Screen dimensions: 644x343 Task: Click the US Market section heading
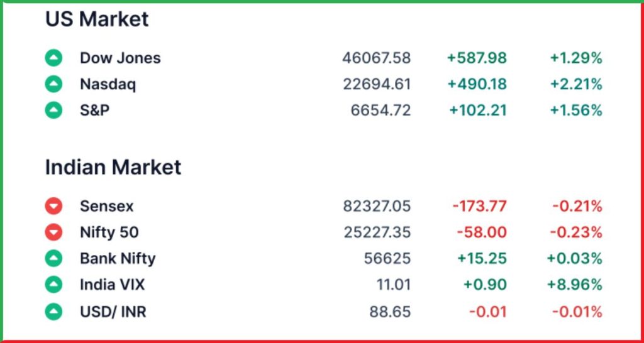click(97, 19)
